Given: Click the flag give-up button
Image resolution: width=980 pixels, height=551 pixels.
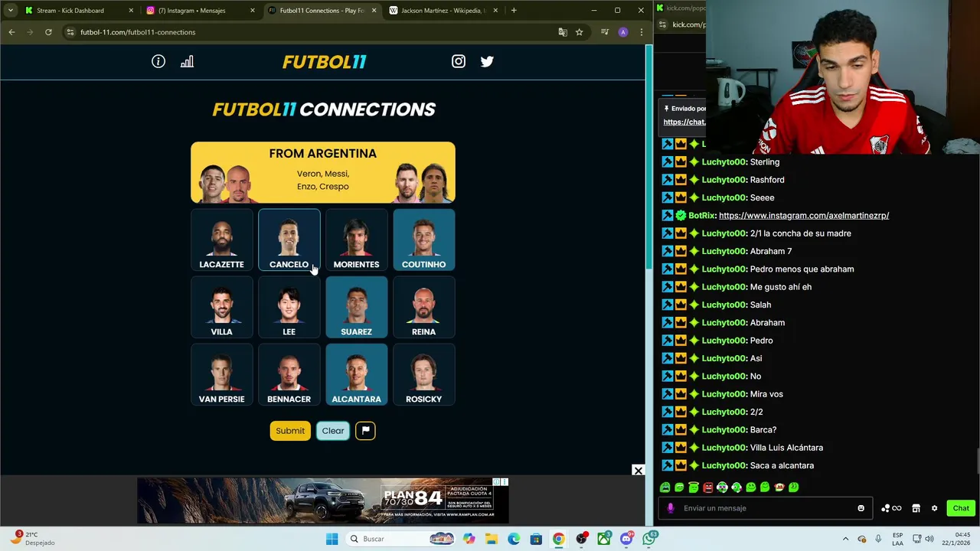Looking at the screenshot, I should coord(365,430).
